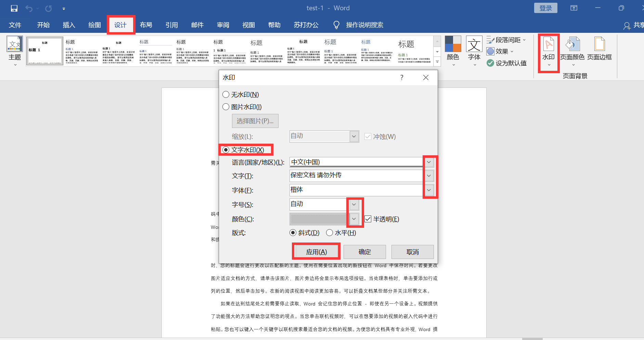Screen dimensions: 644x340
Task: Open the 文件 menu
Action: tap(15, 25)
